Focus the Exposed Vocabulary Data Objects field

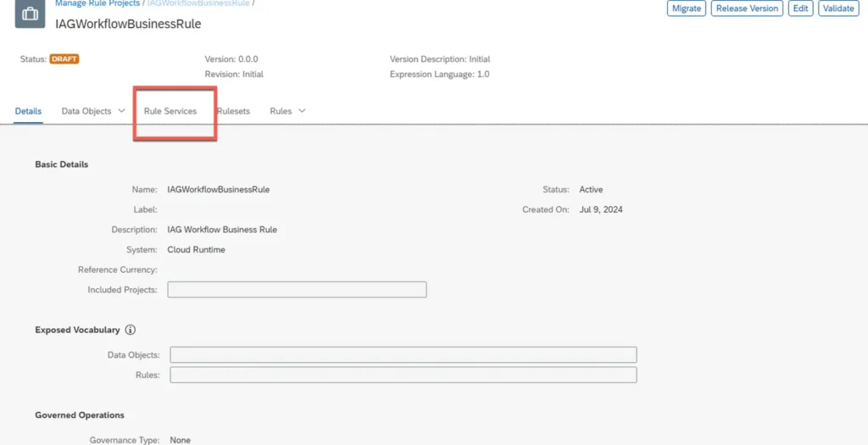click(403, 354)
